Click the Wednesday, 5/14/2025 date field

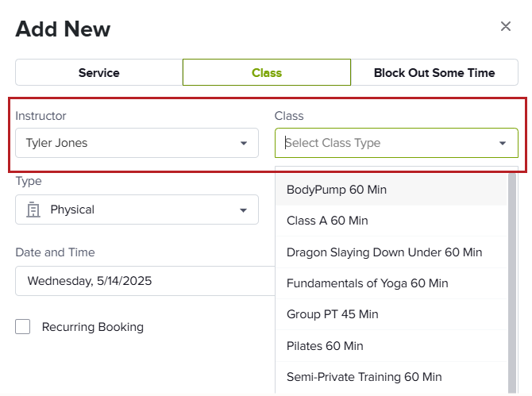point(145,281)
